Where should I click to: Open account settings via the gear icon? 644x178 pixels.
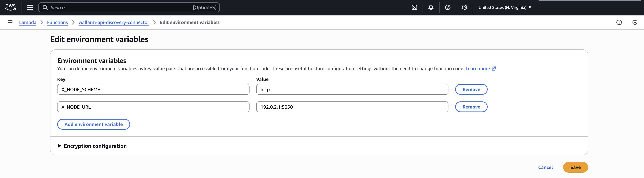tap(464, 8)
